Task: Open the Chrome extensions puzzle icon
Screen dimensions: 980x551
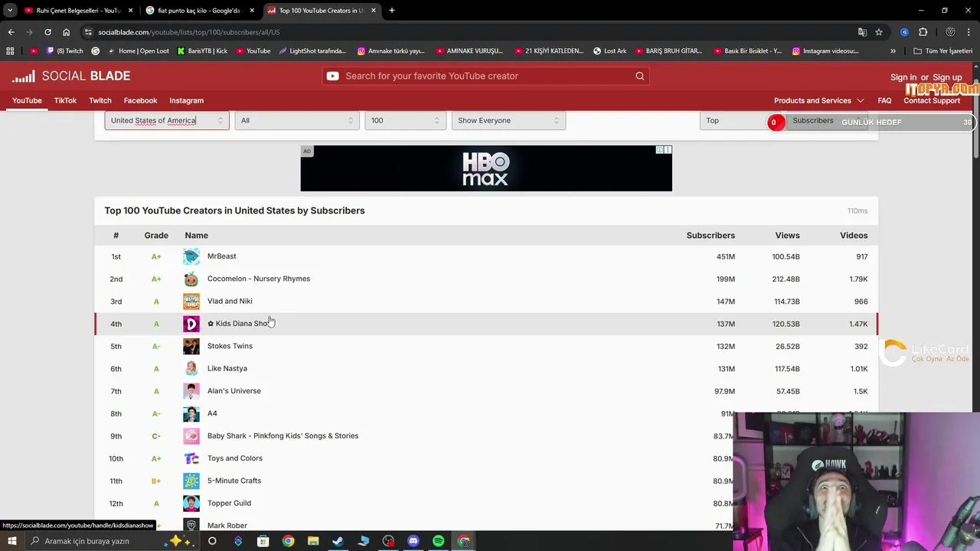Action: point(923,32)
